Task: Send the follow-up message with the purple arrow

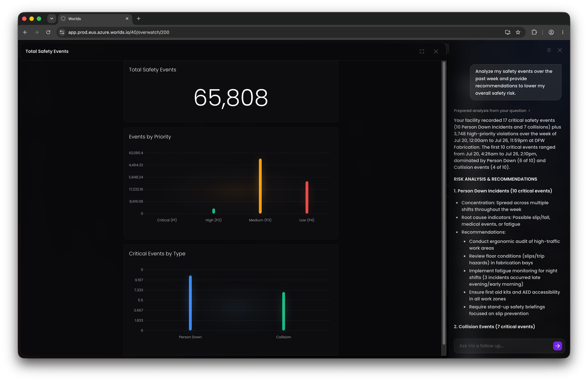Action: point(557,346)
